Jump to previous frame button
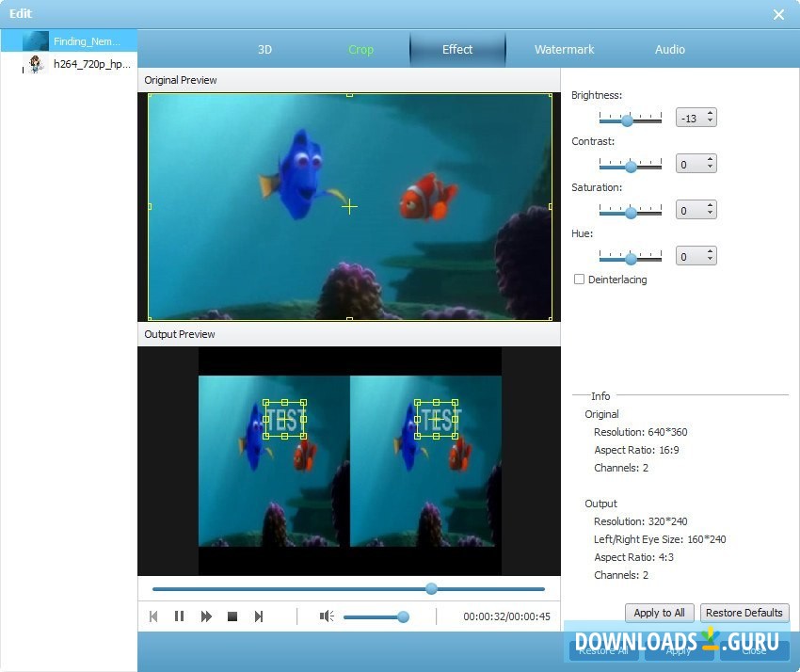This screenshot has height=672, width=800. 153,616
